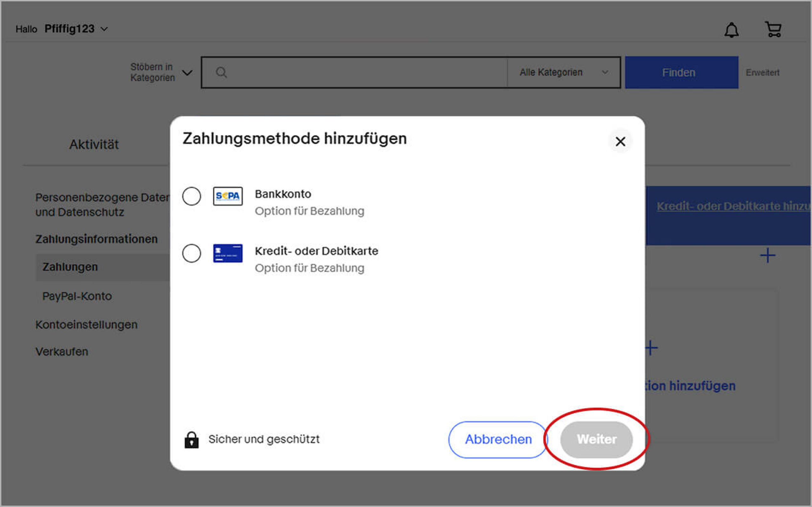Viewport: 812px width, 507px height.
Task: Click the search magnifier icon
Action: [x=221, y=73]
